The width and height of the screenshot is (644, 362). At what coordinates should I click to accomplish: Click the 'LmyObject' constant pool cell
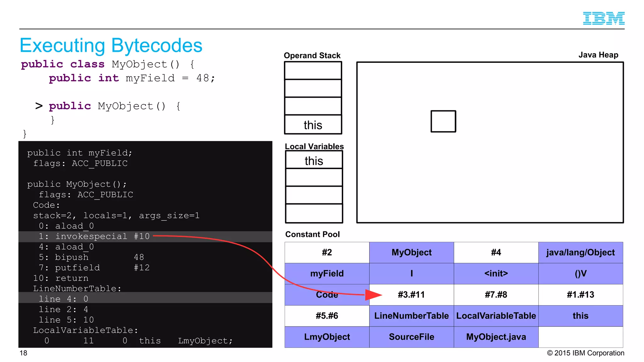click(x=327, y=337)
